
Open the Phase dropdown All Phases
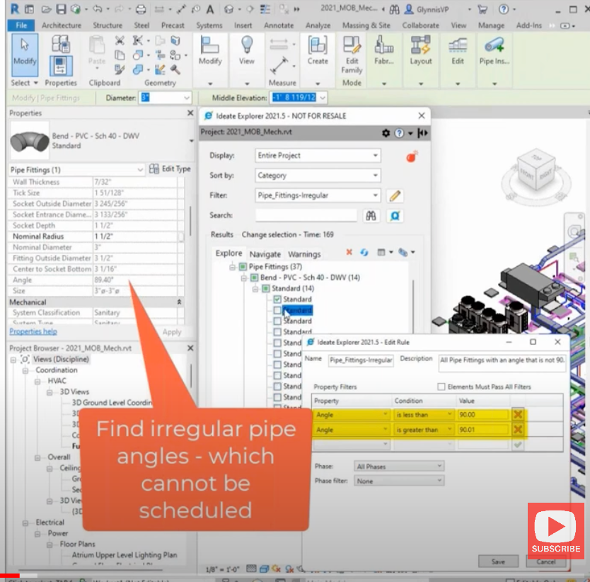coord(399,467)
